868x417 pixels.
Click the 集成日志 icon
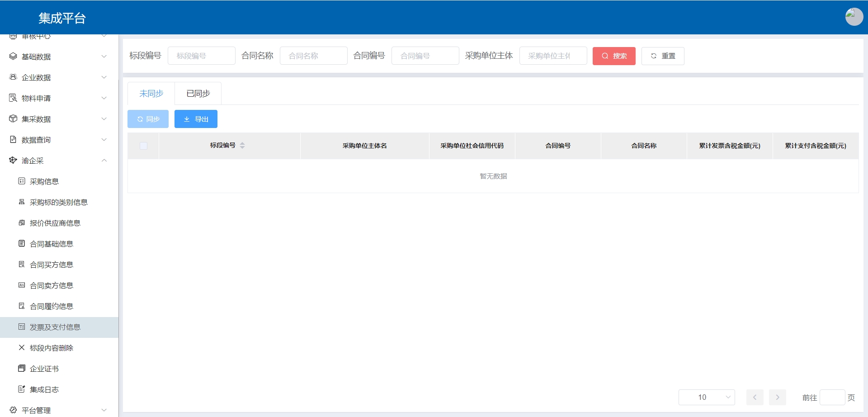pos(21,389)
